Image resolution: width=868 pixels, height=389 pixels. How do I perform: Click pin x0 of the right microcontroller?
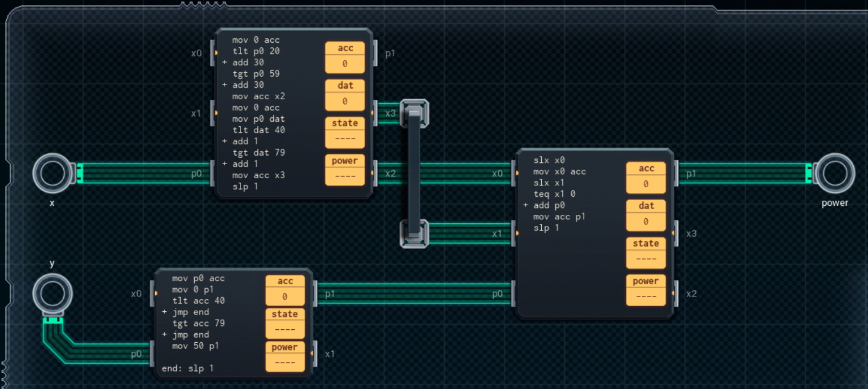514,173
